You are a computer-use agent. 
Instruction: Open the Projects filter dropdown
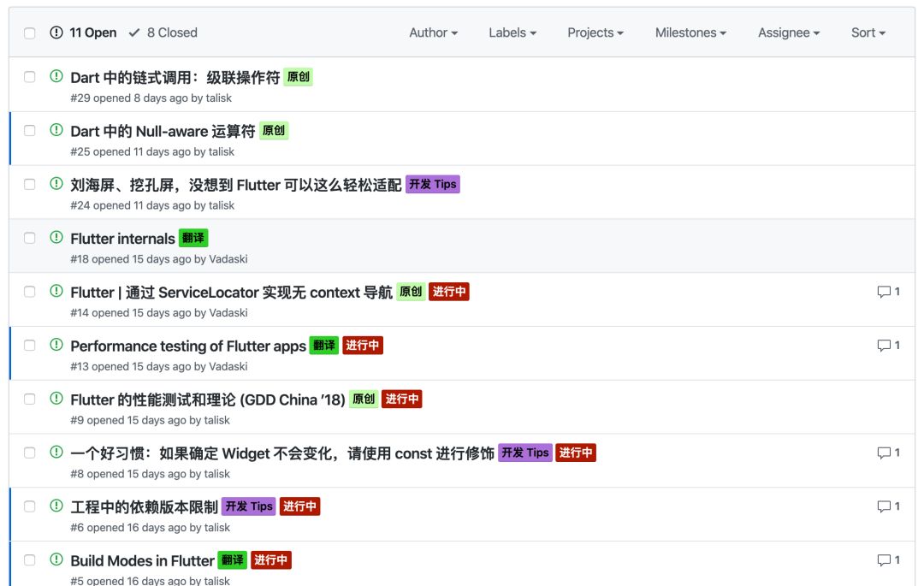(x=595, y=33)
